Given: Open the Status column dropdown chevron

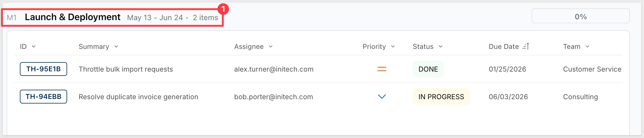Looking at the screenshot, I should click(440, 46).
